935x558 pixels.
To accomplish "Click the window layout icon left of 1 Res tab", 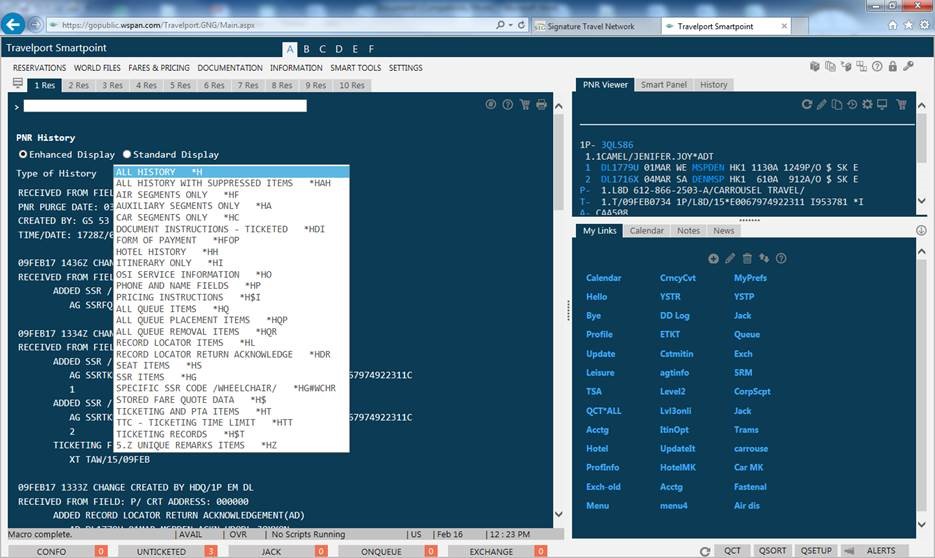I will pyautogui.click(x=18, y=83).
